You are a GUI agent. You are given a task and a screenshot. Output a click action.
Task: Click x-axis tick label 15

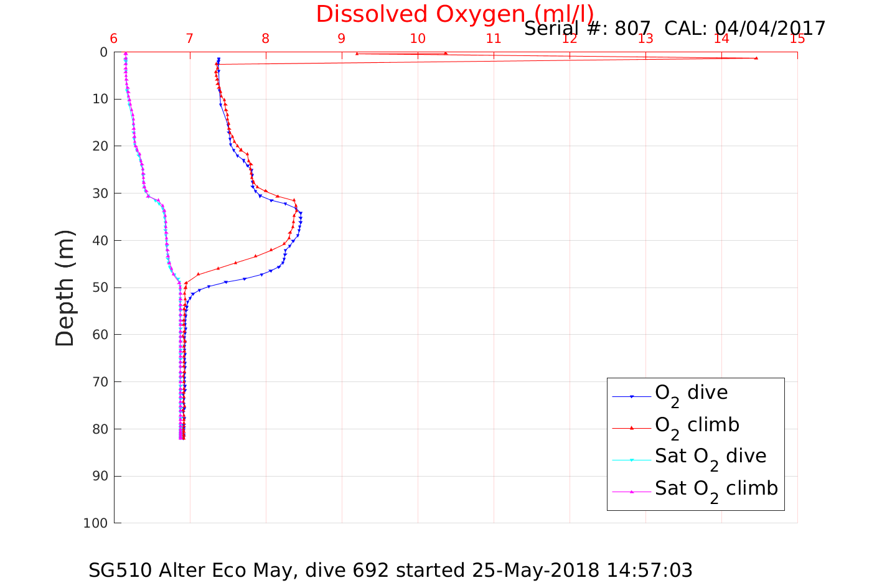click(797, 39)
